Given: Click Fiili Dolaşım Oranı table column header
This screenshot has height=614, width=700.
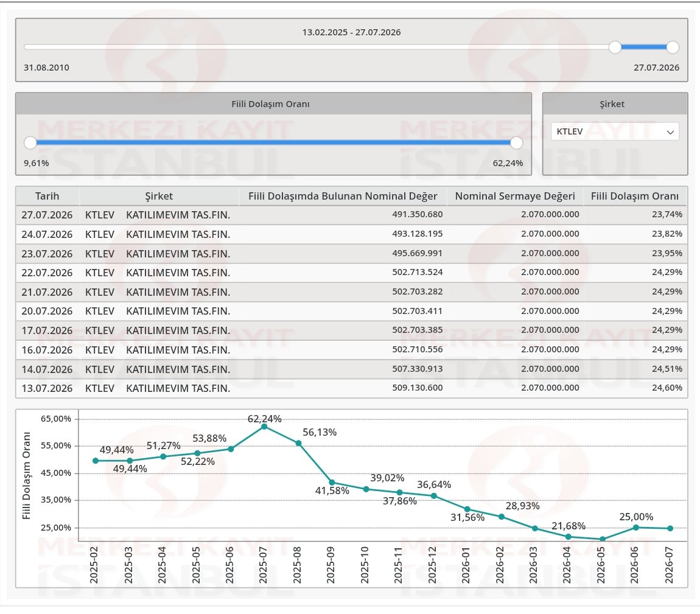Looking at the screenshot, I should pyautogui.click(x=635, y=196).
